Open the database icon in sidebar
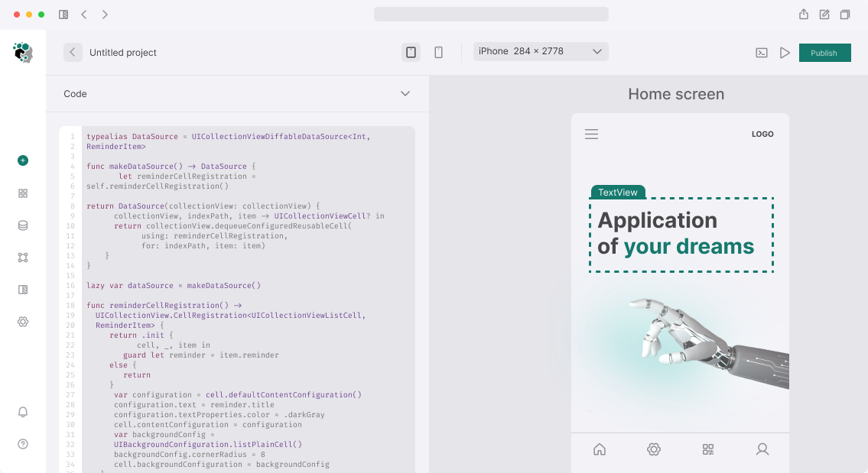Viewport: 868px width, 473px height. [23, 225]
